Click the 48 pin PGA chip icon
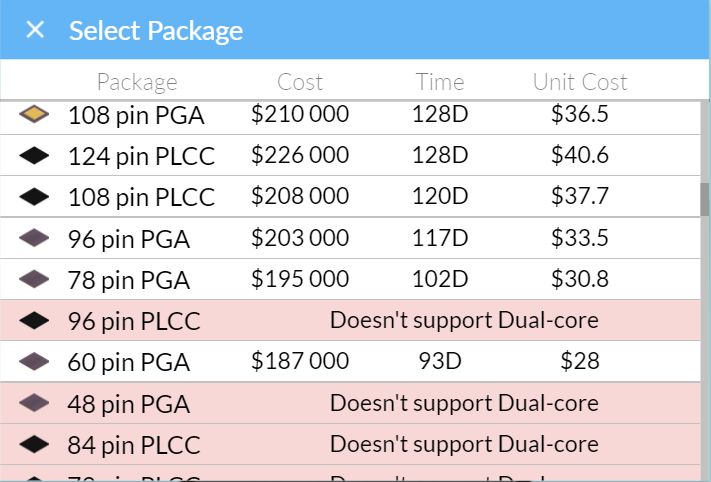The image size is (711, 482). pyautogui.click(x=34, y=403)
